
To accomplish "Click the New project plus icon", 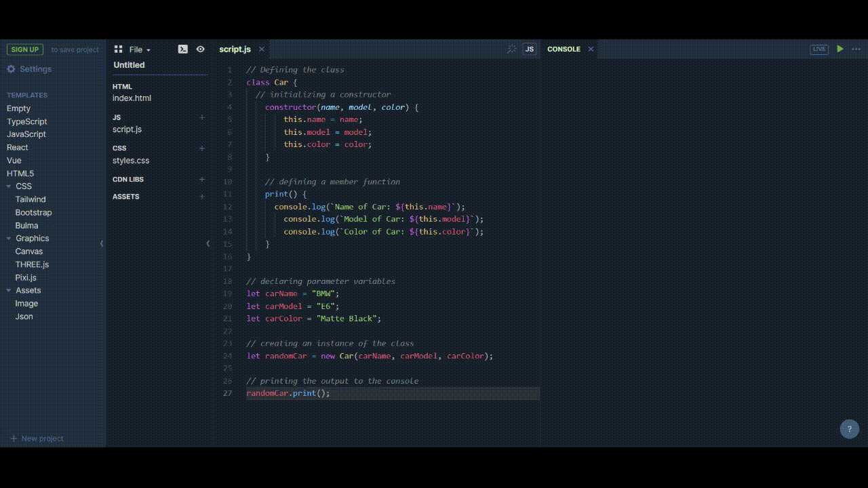I will [14, 439].
